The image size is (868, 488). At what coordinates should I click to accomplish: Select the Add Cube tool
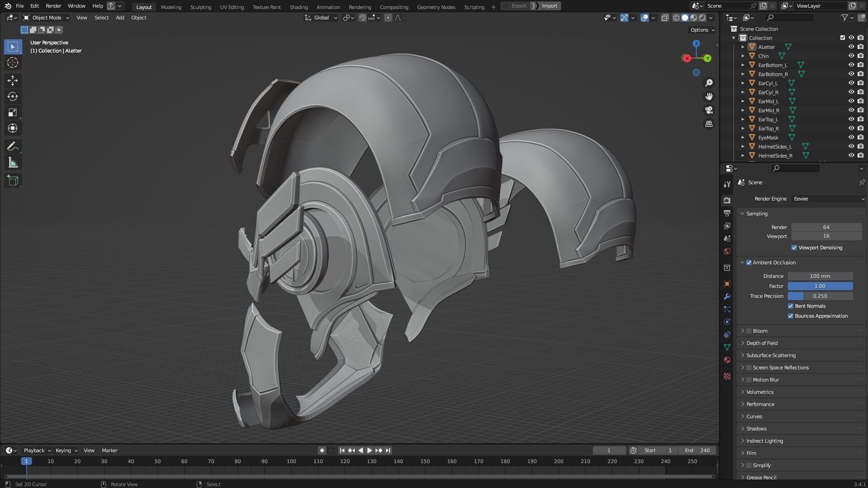(13, 181)
